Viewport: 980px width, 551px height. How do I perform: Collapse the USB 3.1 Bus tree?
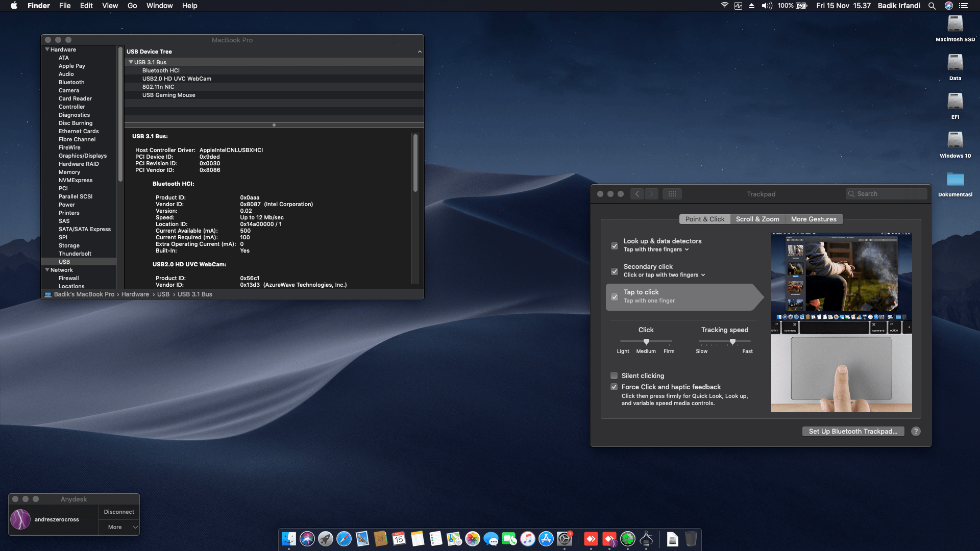pos(131,62)
